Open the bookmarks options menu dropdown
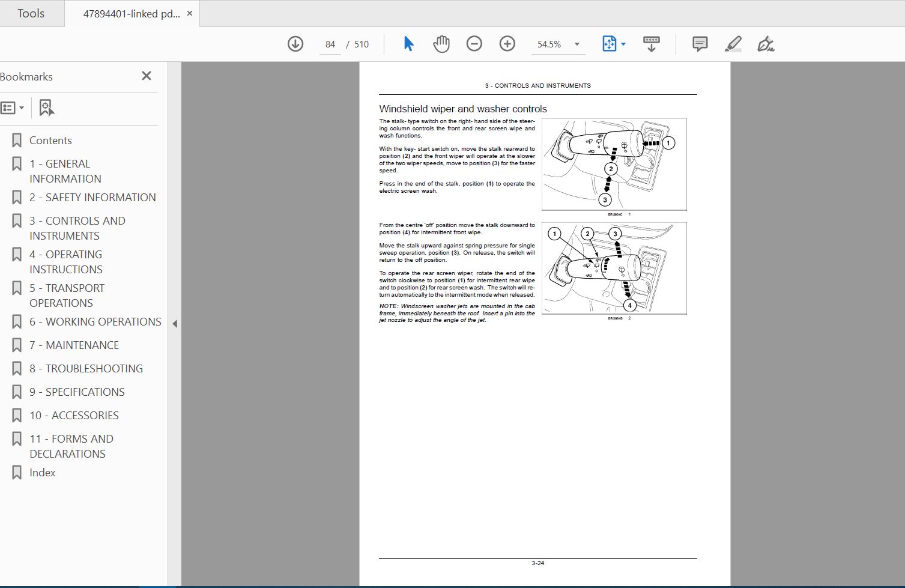Screen dimensions: 905x588 click(13, 108)
